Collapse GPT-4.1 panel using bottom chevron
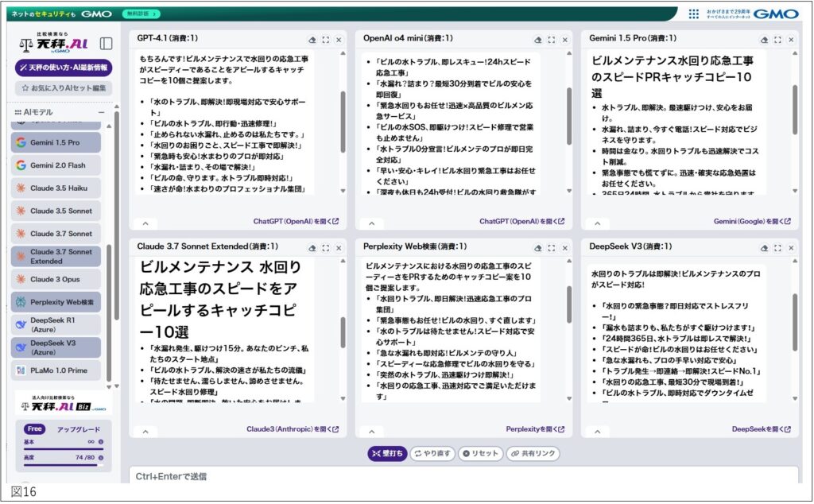The image size is (814, 504). 145,223
